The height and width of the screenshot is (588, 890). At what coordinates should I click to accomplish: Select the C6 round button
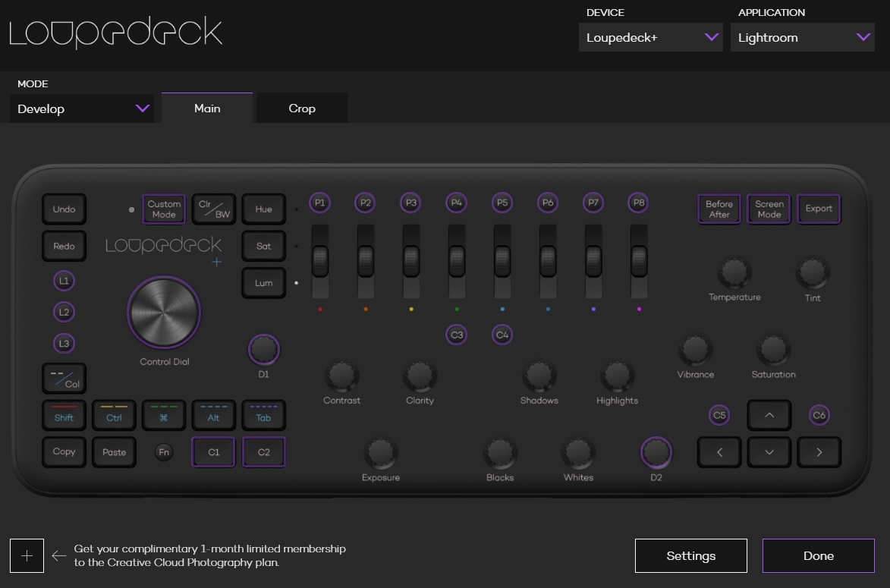(819, 416)
